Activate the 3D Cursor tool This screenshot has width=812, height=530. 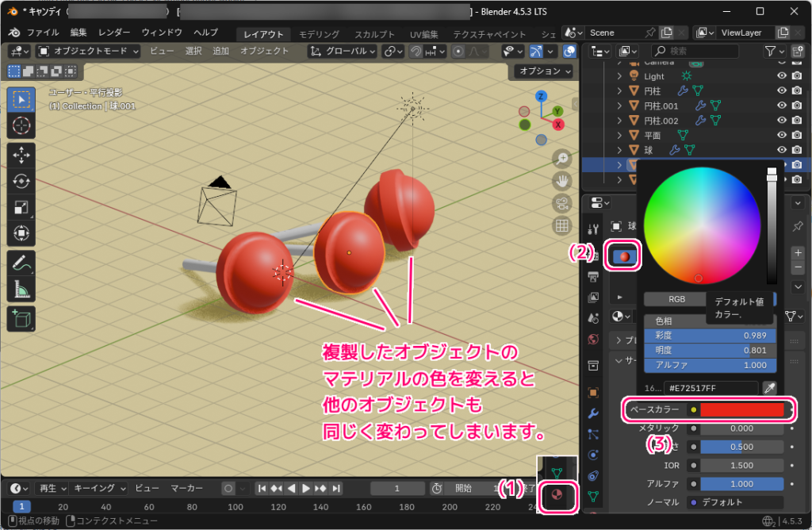tap(21, 125)
